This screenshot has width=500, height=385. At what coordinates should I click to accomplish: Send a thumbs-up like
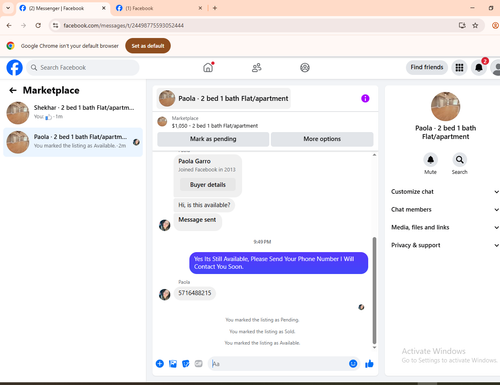[369, 364]
